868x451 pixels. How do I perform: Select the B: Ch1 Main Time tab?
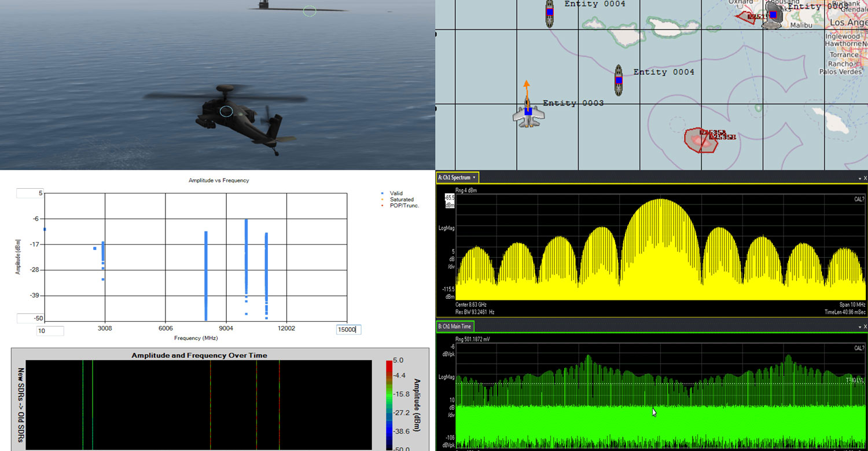pyautogui.click(x=455, y=327)
